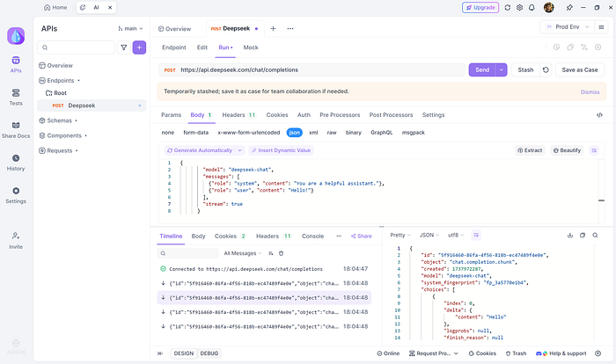
Task: Click the refresh sync icon in title bar
Action: pos(508,7)
